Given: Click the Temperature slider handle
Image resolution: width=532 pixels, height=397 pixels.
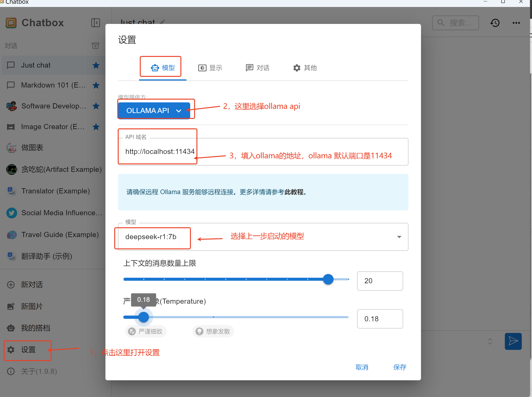Looking at the screenshot, I should coord(144,317).
